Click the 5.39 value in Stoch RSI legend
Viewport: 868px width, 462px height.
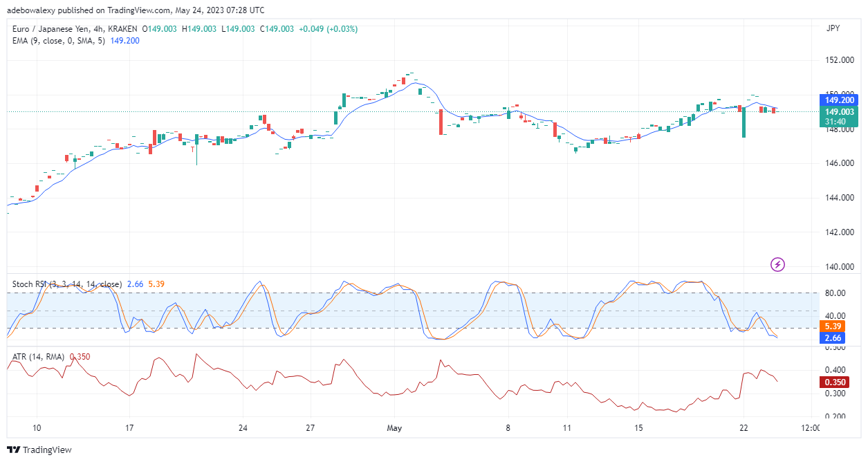[156, 284]
